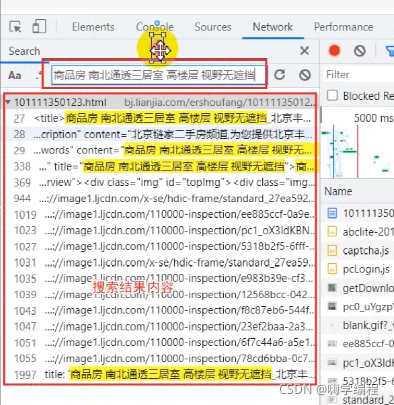Open search result line 1023 pc1_oX3ldKBN
Viewport: 394px width, 405px height.
click(160, 230)
